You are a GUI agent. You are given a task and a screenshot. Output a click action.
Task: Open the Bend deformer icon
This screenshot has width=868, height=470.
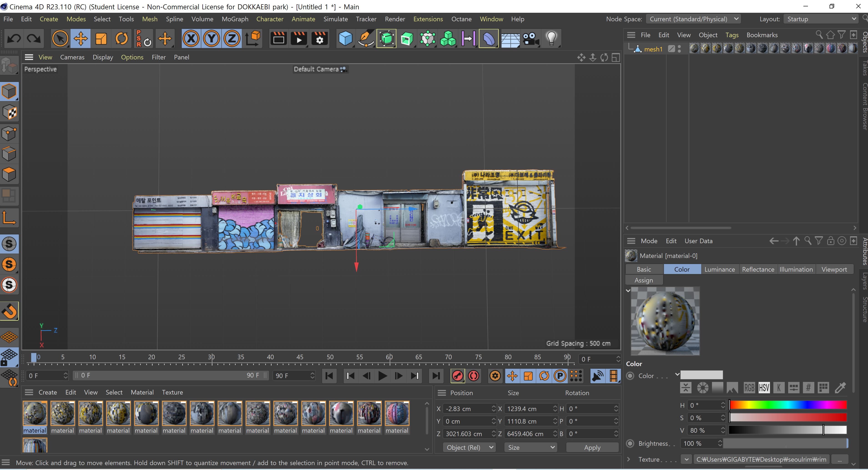click(489, 38)
